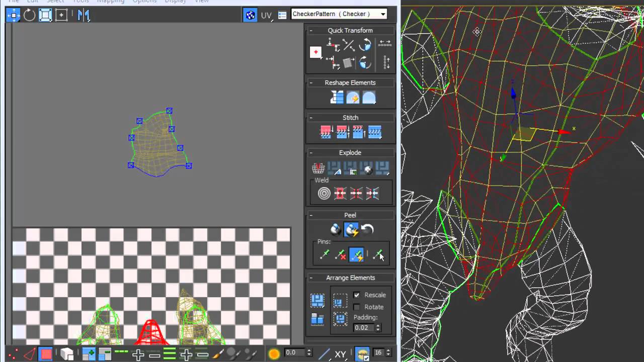The width and height of the screenshot is (644, 362).
Task: Click the Quick Peel icon
Action: tap(336, 230)
